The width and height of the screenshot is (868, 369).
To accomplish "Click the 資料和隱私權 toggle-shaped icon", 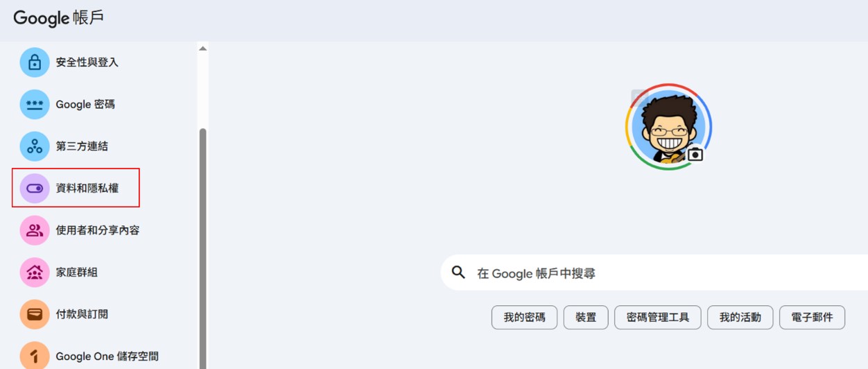I will click(35, 188).
